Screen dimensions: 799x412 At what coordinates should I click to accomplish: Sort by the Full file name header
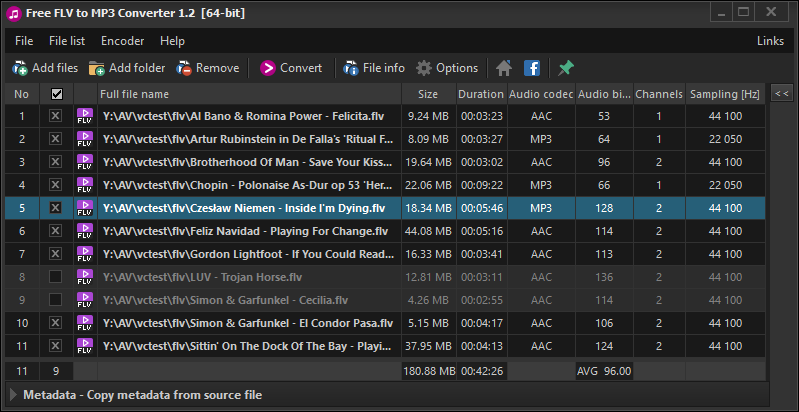[x=249, y=94]
